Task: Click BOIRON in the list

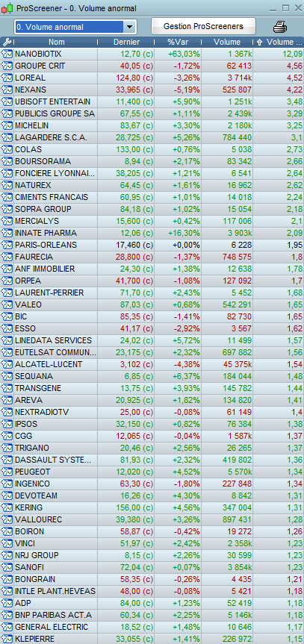Action: pos(29,531)
